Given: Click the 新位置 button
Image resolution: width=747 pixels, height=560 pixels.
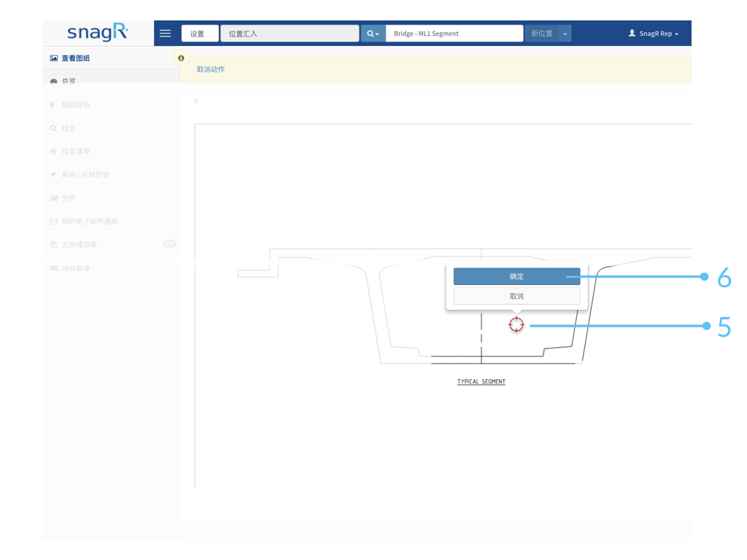Looking at the screenshot, I should 542,34.
